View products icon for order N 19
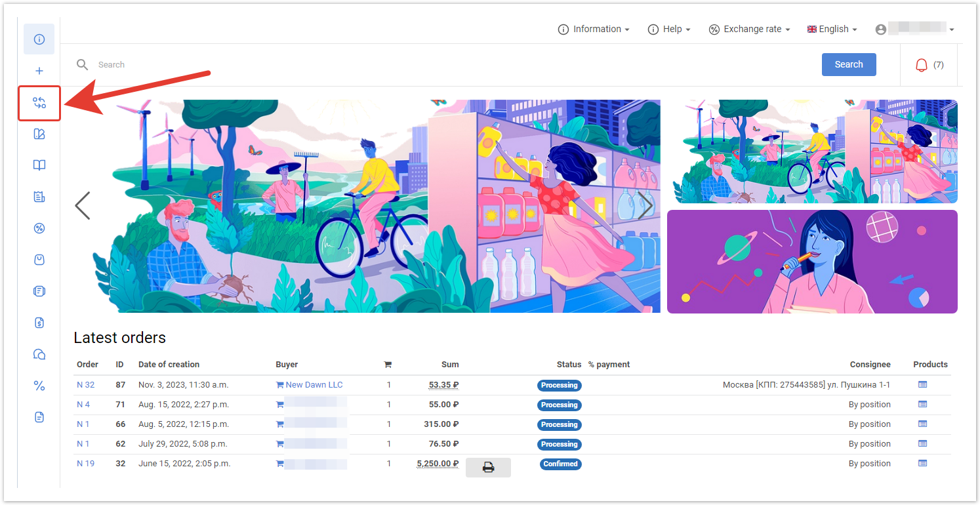The image size is (980, 505). pyautogui.click(x=923, y=464)
